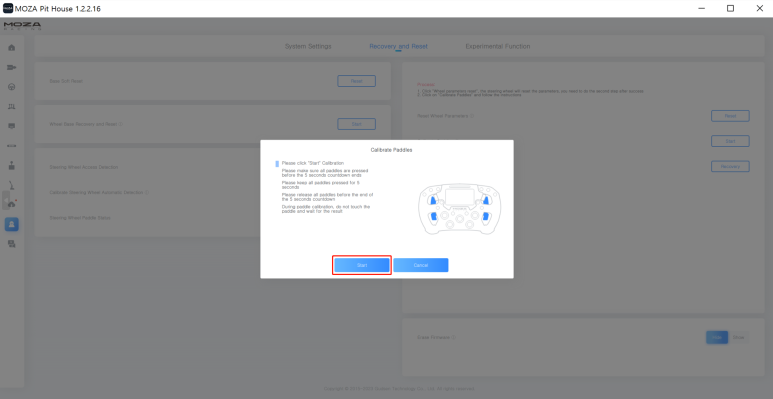Open the shifter settings sidebar icon
773x399 pixels.
(12, 165)
